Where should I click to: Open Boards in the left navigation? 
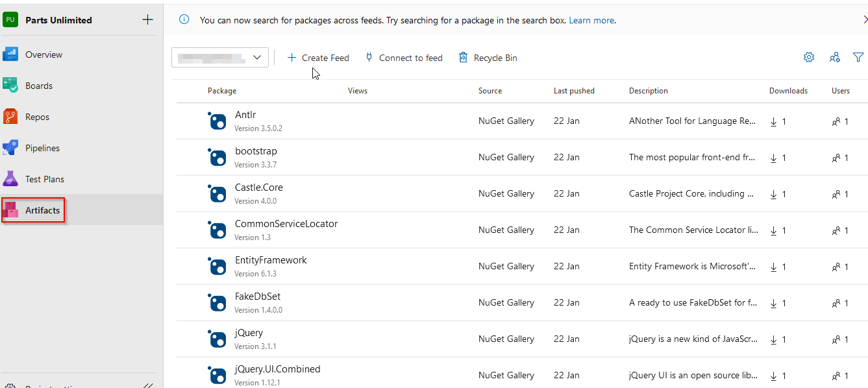pyautogui.click(x=39, y=86)
